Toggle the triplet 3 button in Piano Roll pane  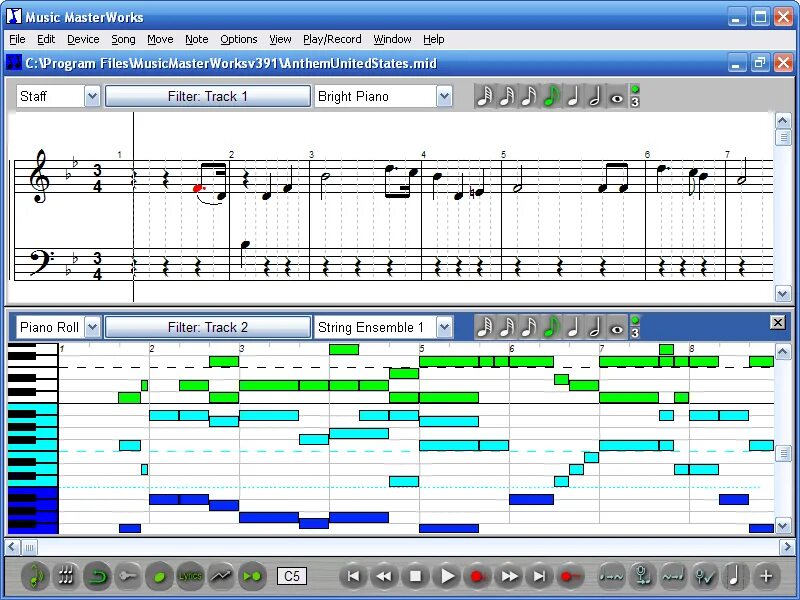(x=635, y=333)
